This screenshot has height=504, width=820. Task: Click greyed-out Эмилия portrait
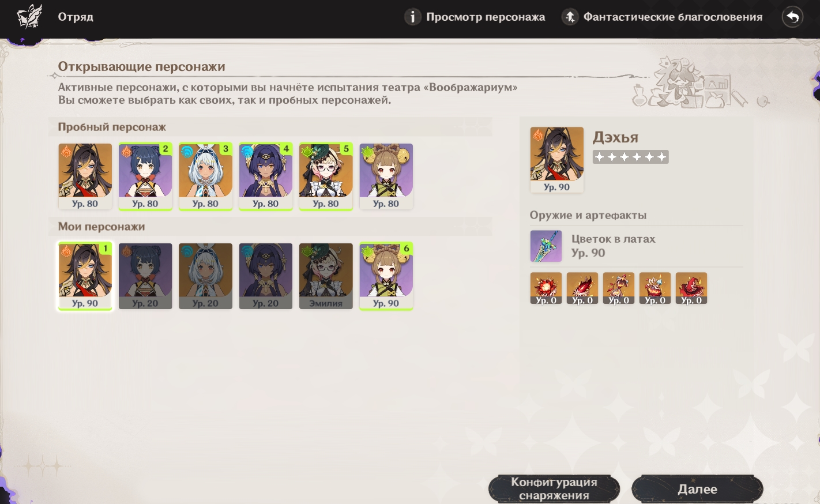tap(326, 276)
